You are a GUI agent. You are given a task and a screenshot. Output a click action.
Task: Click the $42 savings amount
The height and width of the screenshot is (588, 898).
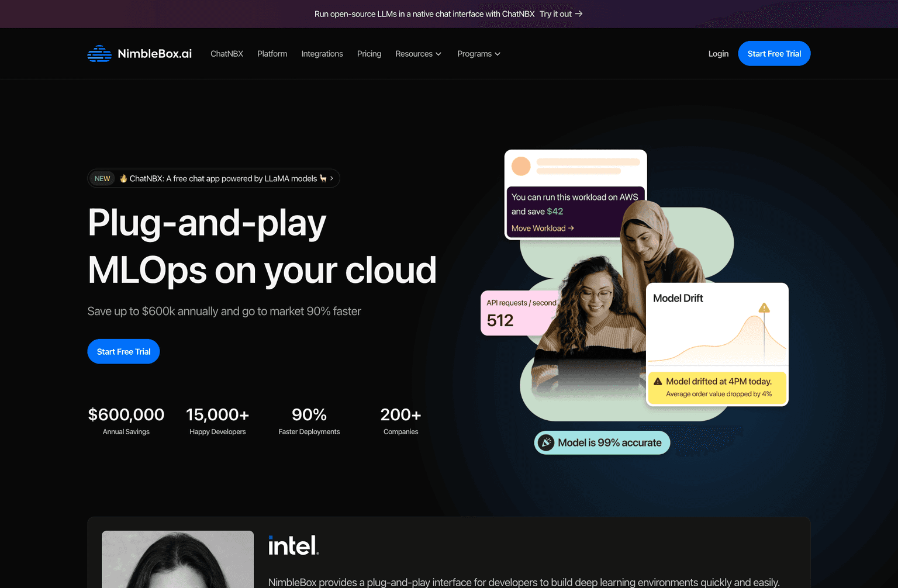point(555,212)
